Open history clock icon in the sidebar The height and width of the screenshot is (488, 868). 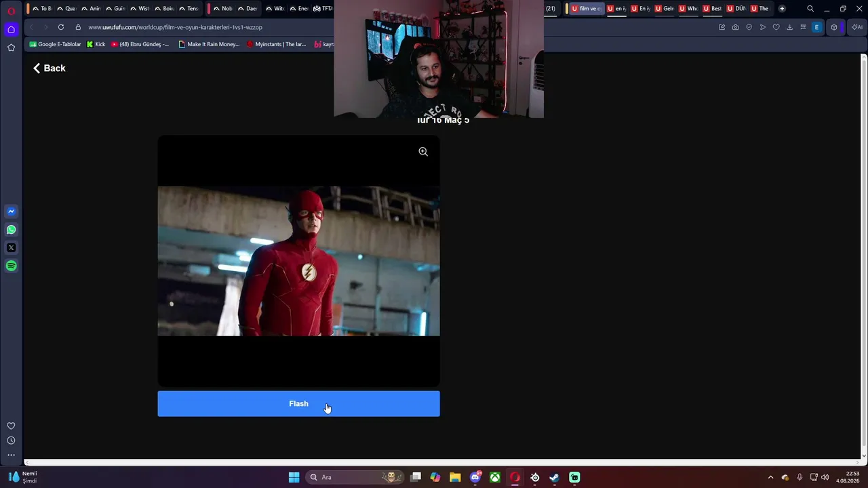coord(11,441)
